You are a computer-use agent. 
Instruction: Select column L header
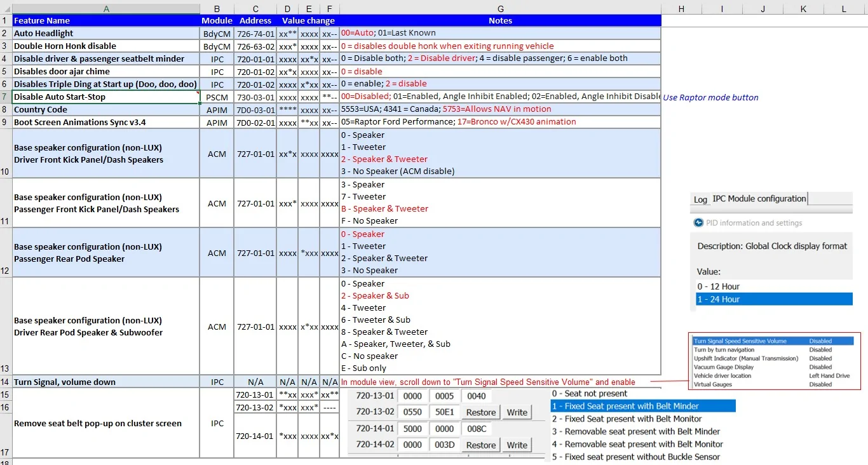[844, 9]
